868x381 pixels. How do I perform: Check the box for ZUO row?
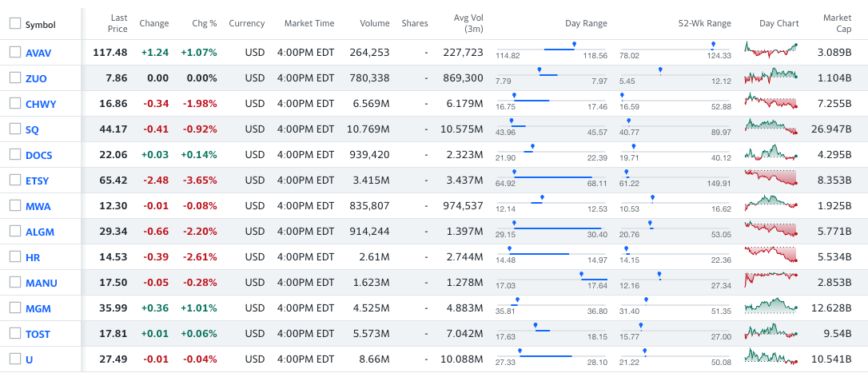pos(15,78)
